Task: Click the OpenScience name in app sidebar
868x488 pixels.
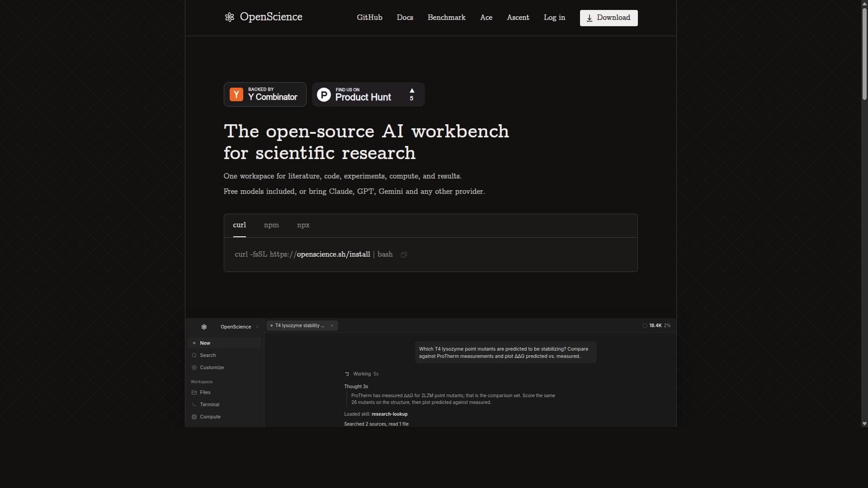Action: pos(236,327)
